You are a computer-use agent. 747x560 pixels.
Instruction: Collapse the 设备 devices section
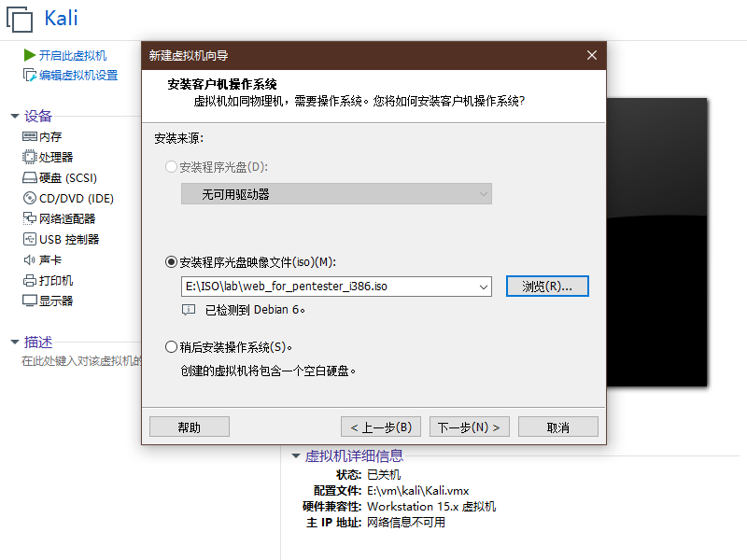15,116
